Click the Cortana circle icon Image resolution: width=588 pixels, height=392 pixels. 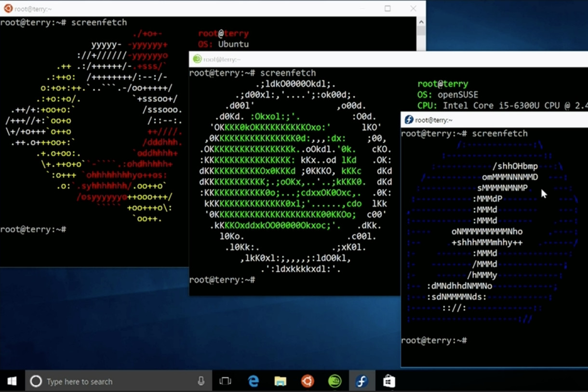(x=36, y=381)
